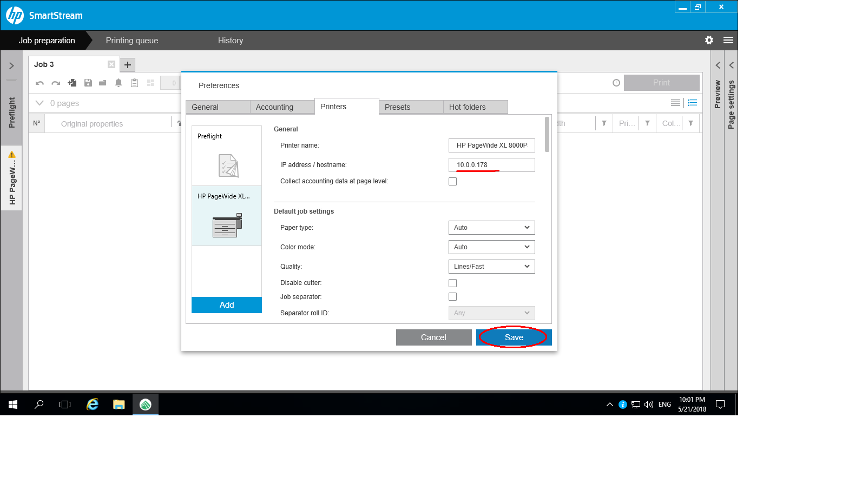Open the Separator roll ID dropdown
The height and width of the screenshot is (504, 855).
[491, 313]
